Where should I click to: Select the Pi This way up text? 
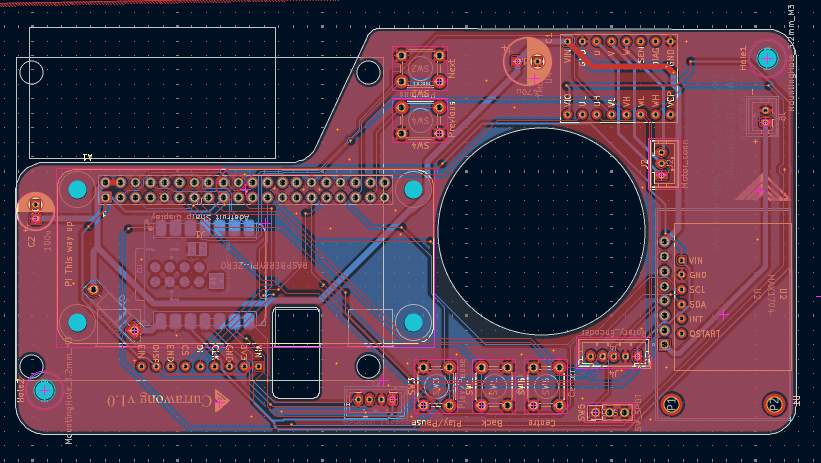[69, 254]
